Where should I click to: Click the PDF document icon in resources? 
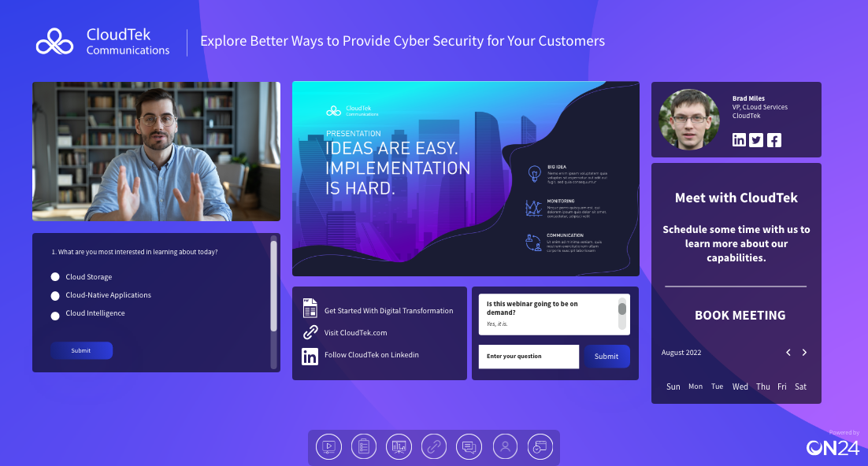point(310,309)
